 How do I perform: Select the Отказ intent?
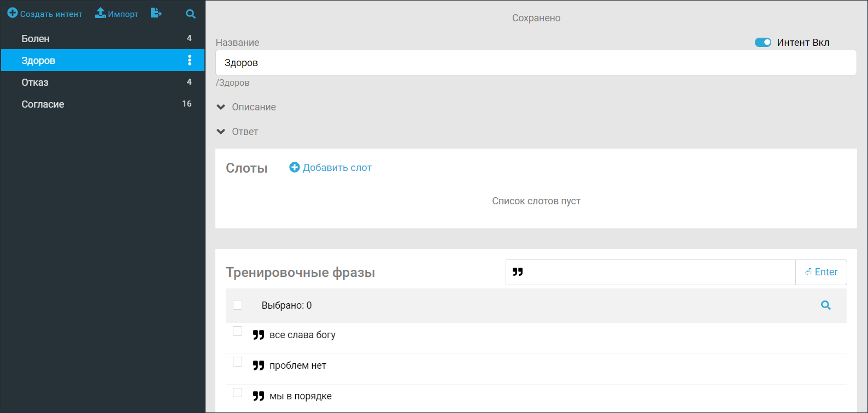click(x=103, y=82)
